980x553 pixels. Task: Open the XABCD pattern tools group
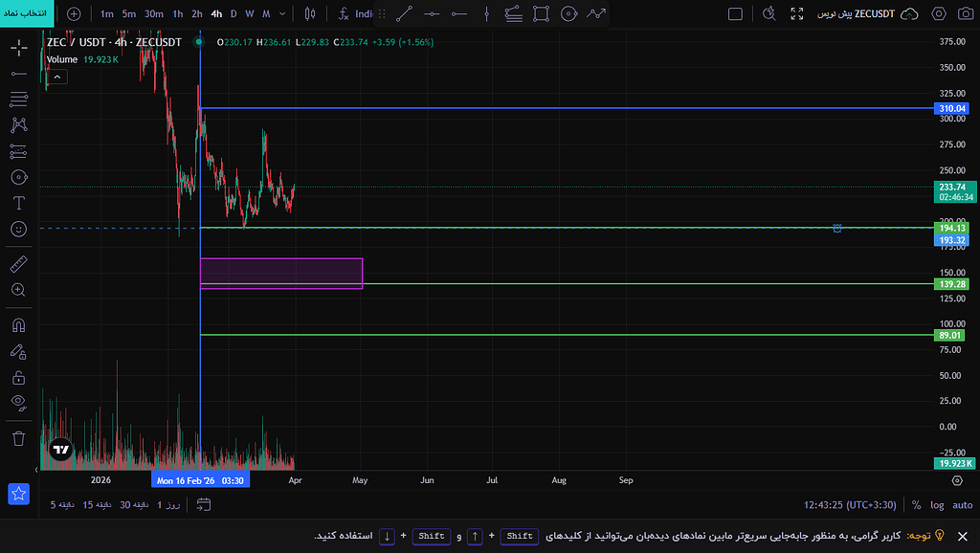(19, 125)
